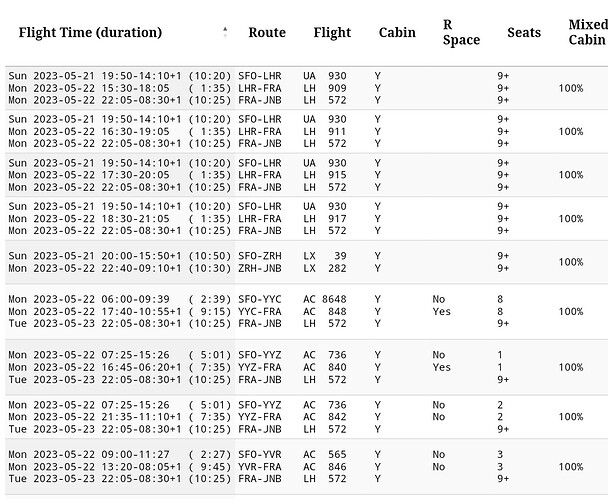The height and width of the screenshot is (499, 608).
Task: Sort table by Route column header
Action: click(267, 32)
